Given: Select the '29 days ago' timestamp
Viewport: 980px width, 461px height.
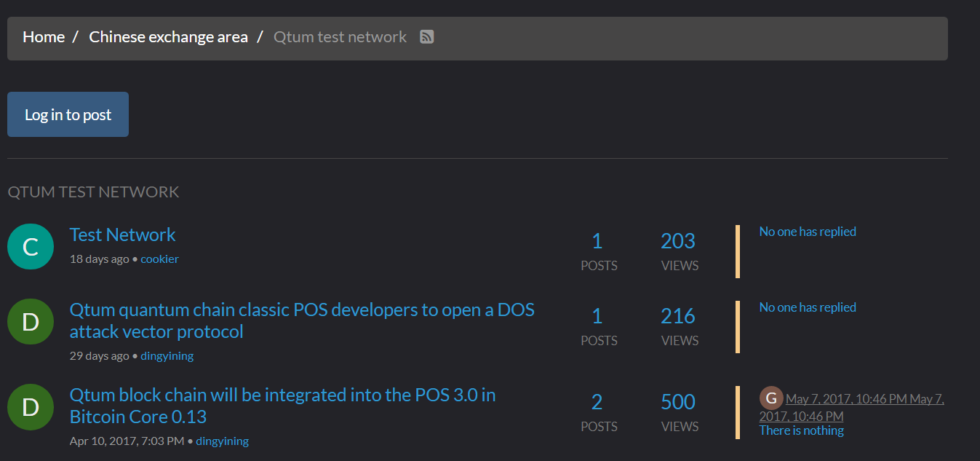Looking at the screenshot, I should pyautogui.click(x=99, y=355).
